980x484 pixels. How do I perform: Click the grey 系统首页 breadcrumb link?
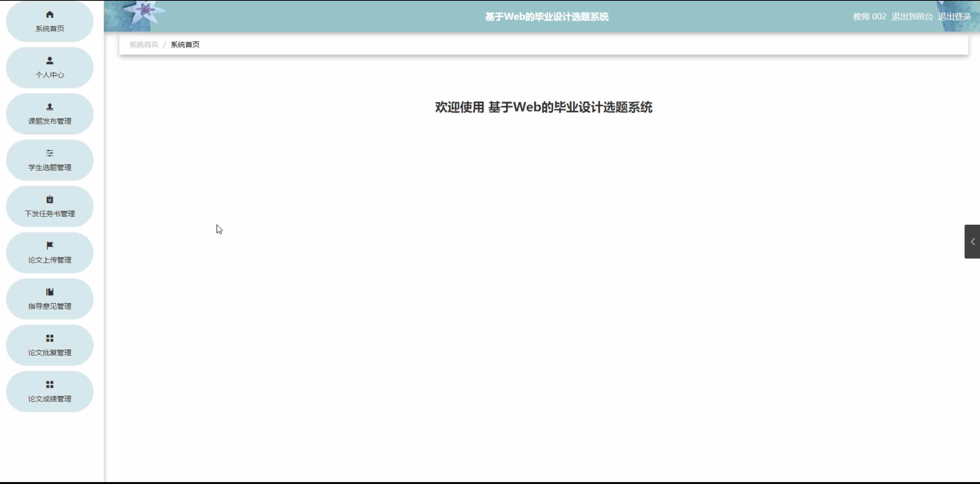(144, 45)
